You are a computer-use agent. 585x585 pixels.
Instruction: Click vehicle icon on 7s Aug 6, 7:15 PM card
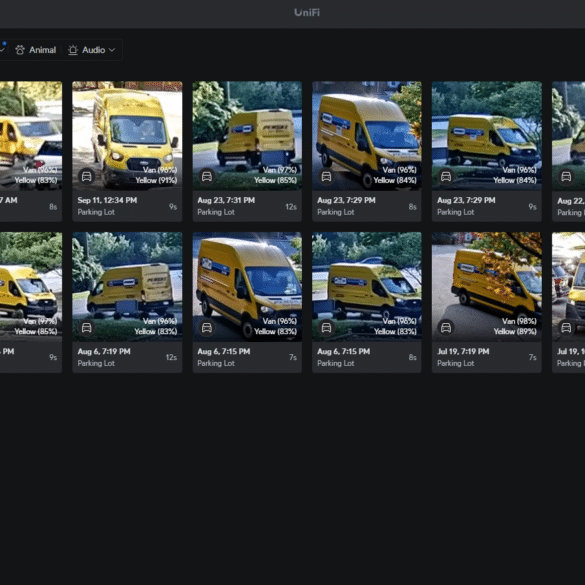[x=207, y=328]
